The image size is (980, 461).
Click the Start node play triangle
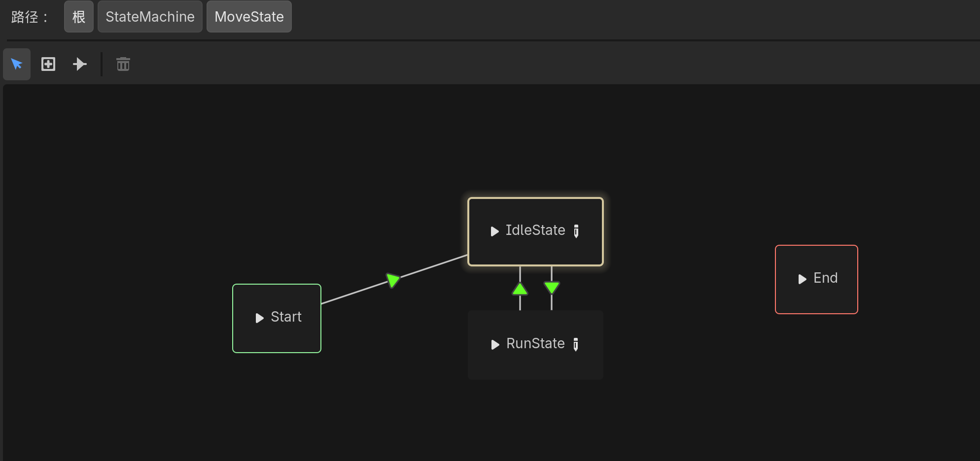point(259,318)
